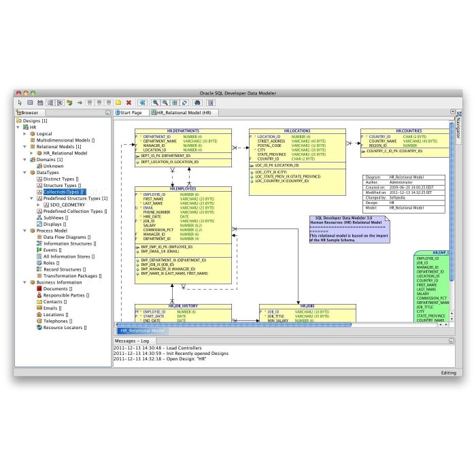This screenshot has height=476, width=476.
Task: Select Transformation Packages item
Action: (69, 276)
